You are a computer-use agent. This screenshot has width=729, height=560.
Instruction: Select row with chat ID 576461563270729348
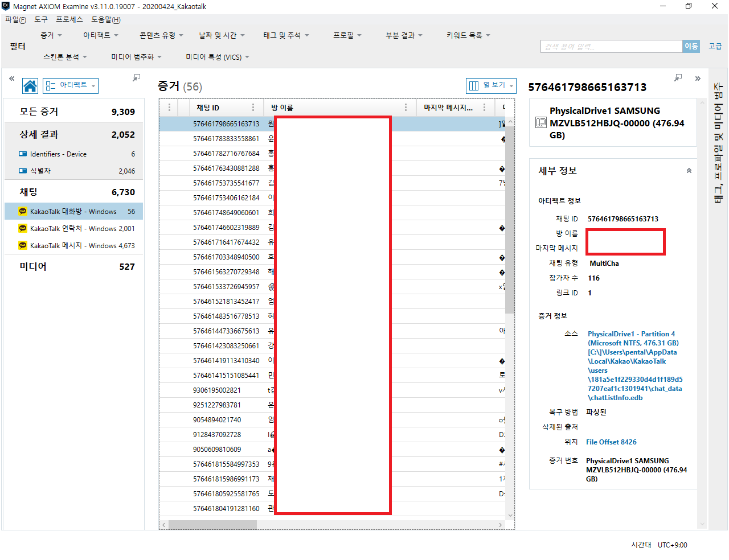pyautogui.click(x=332, y=271)
